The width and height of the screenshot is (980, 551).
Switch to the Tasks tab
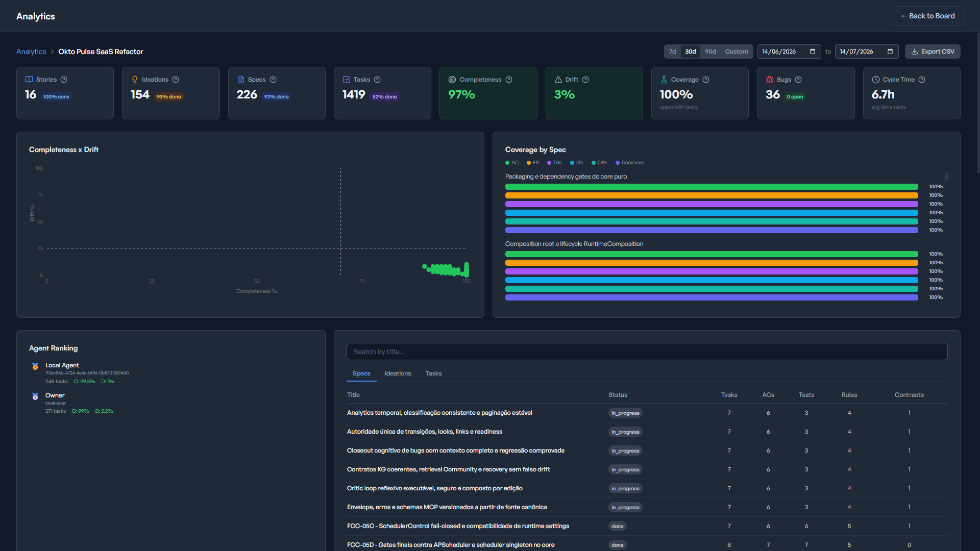433,373
